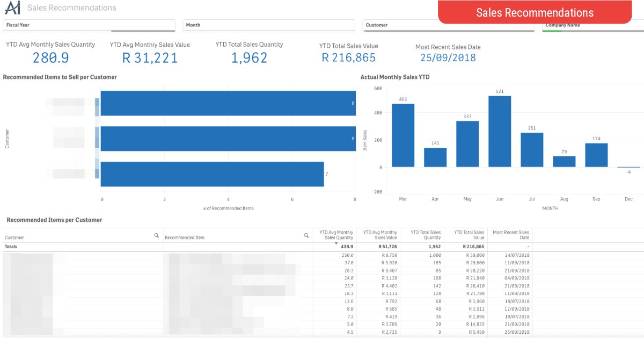The image size is (644, 338).
Task: Open the Fiscal Year filter
Action: pyautogui.click(x=89, y=25)
